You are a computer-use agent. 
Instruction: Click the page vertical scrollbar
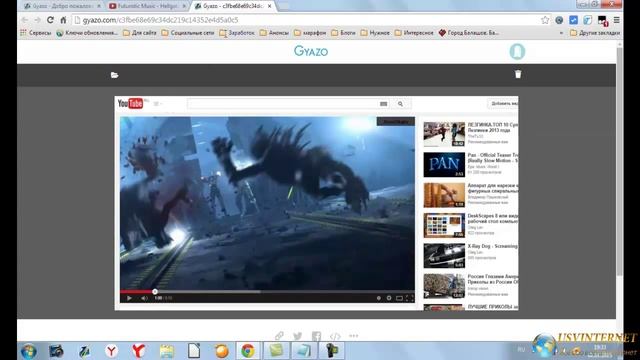click(619, 161)
